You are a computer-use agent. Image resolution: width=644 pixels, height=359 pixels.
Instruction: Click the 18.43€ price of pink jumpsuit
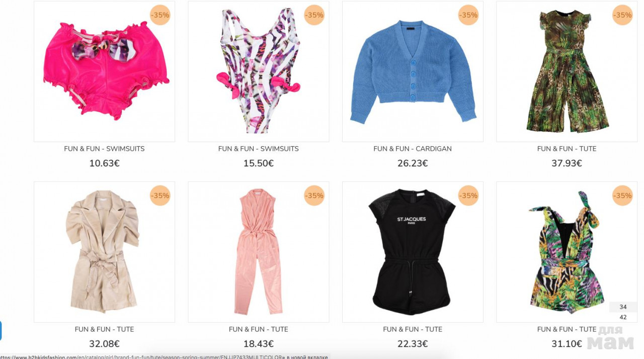click(x=259, y=344)
